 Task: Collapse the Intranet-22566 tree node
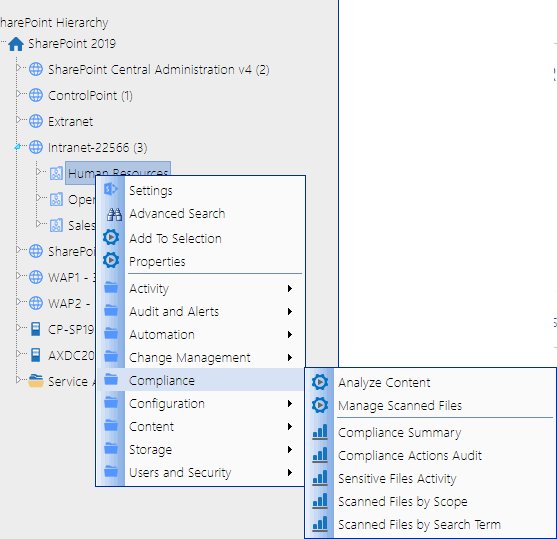tap(18, 146)
